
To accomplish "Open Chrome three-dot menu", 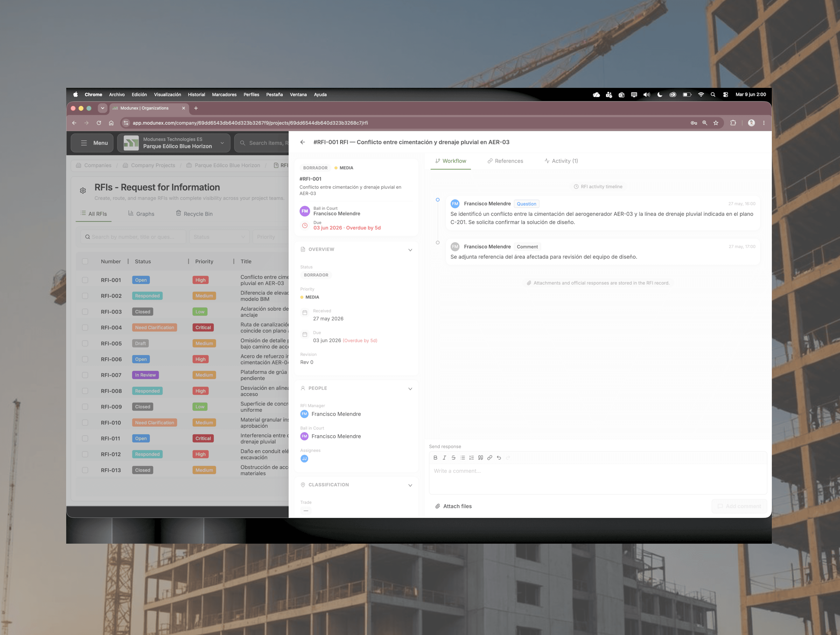I will (x=764, y=123).
